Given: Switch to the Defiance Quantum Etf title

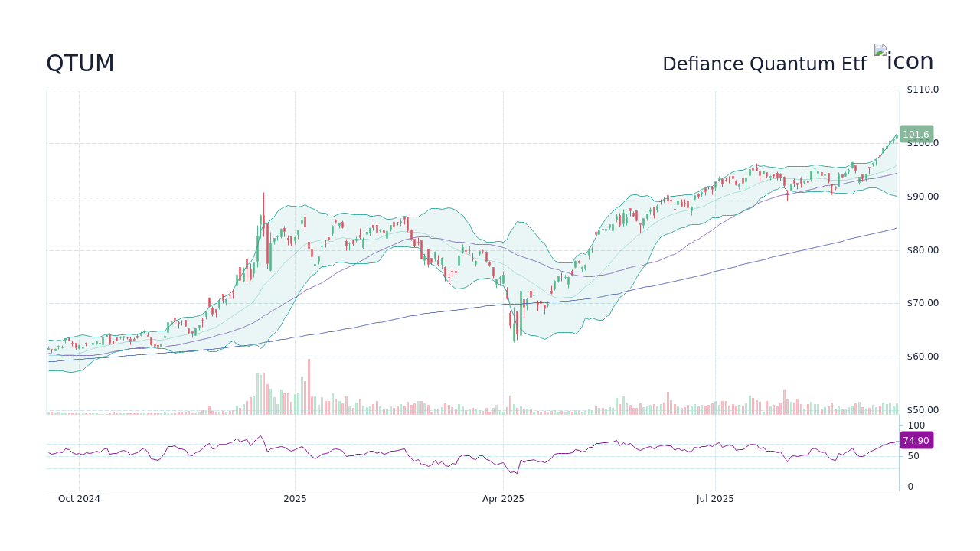Looking at the screenshot, I should pos(764,64).
